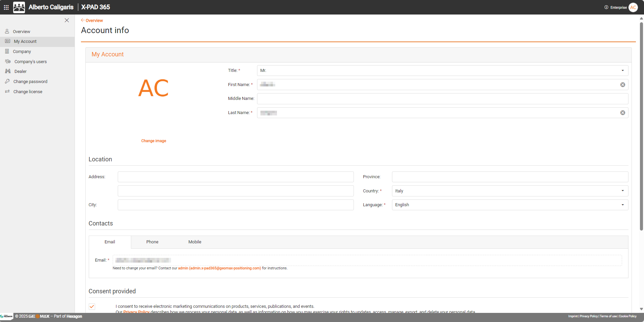This screenshot has width=644, height=322.
Task: Click the Overview person icon in sidebar
Action: pyautogui.click(x=7, y=31)
